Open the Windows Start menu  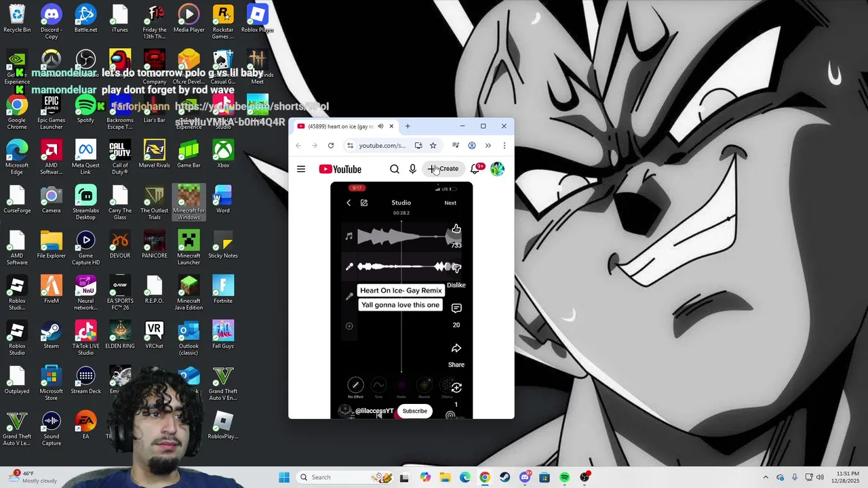(284, 477)
